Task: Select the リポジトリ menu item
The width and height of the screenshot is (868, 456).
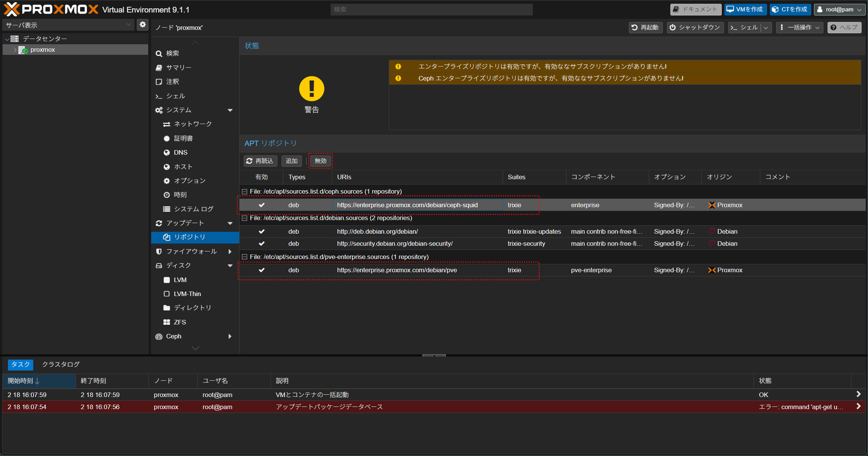Action: 189,237
